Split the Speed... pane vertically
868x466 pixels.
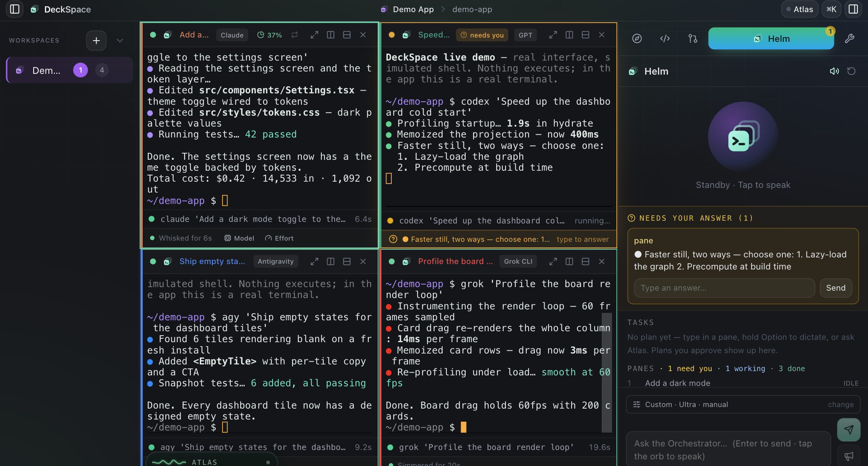tap(569, 35)
